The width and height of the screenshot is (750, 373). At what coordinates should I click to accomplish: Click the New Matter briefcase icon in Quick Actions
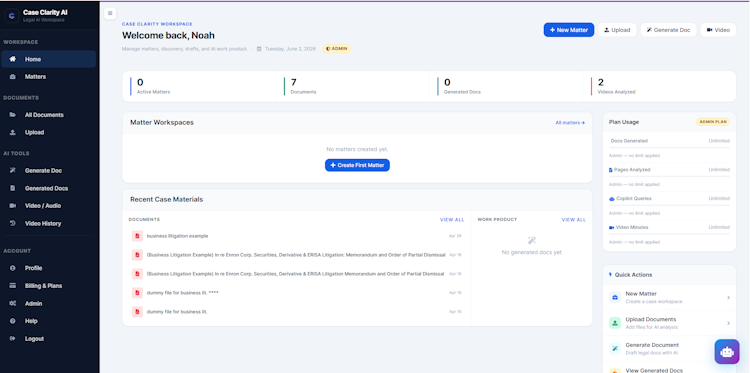coord(615,297)
